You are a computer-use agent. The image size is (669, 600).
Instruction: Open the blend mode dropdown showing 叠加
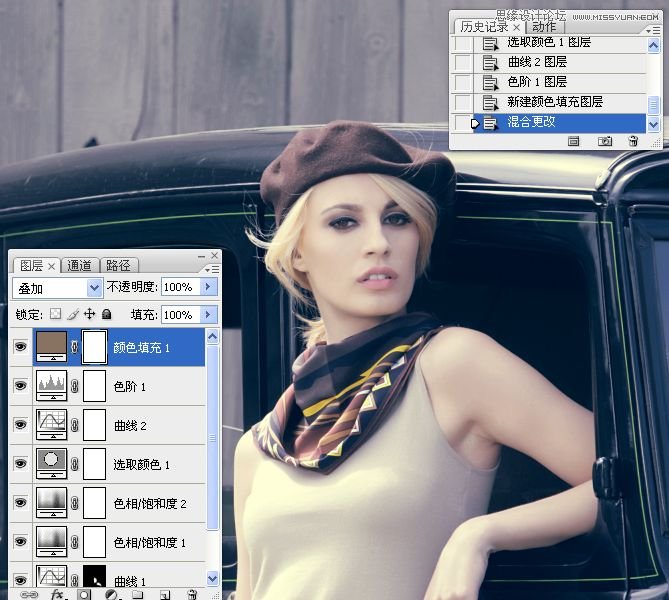pyautogui.click(x=58, y=287)
